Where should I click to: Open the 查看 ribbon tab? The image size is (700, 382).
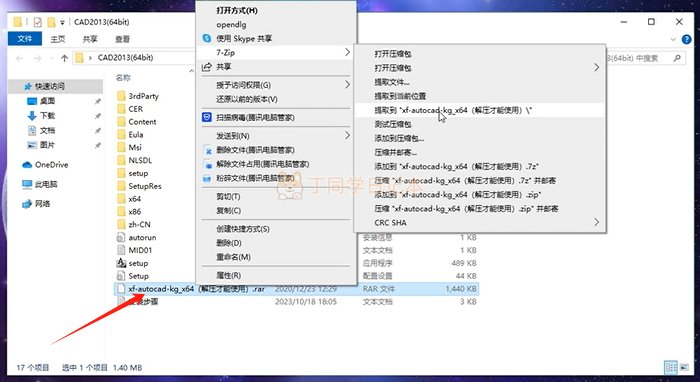coord(122,39)
